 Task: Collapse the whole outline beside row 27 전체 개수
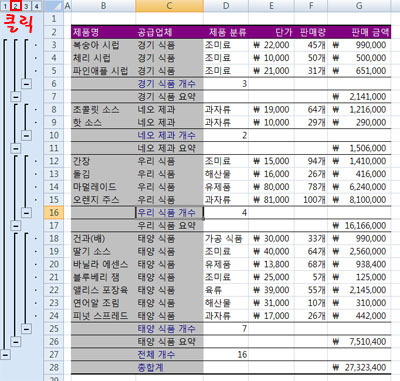click(x=5, y=355)
